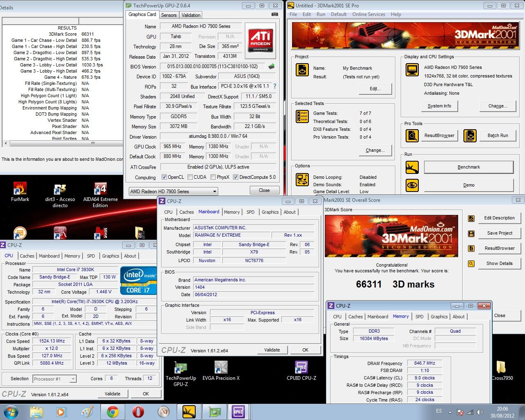Click the Display and CPU Settings monitor icon
This screenshot has height=420, width=525.
click(x=412, y=70)
